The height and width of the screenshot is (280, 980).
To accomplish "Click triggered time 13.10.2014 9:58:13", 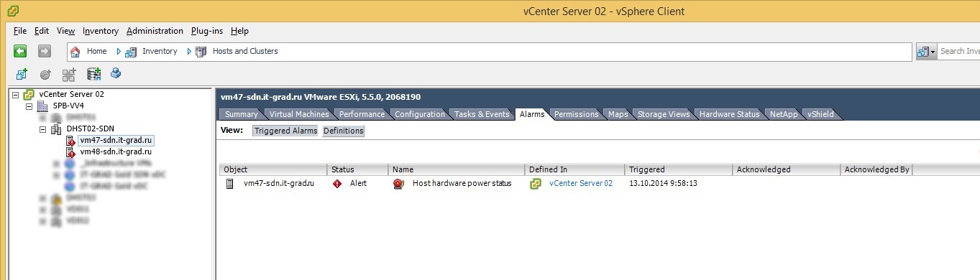I will pyautogui.click(x=663, y=184).
